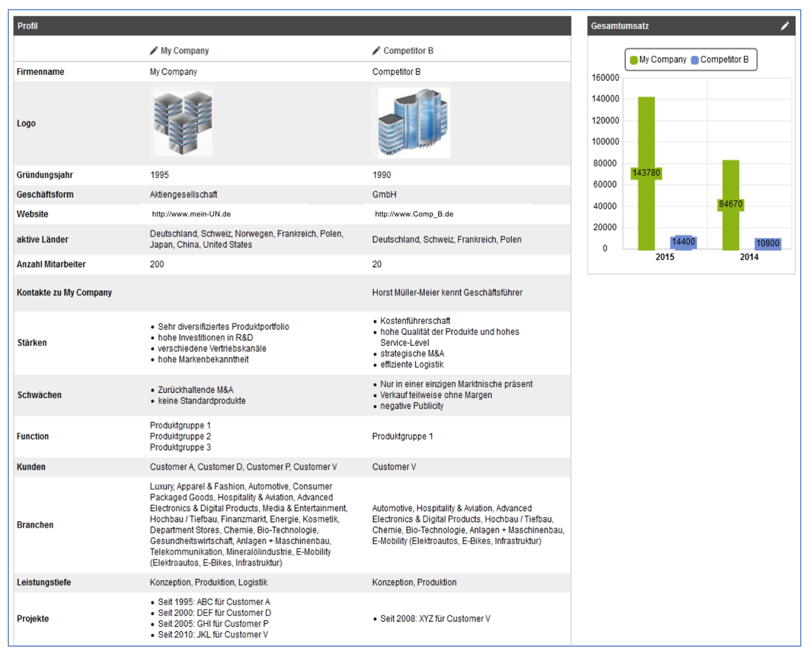Click hohe Markenbekanntheit bullet
The height and width of the screenshot is (656, 812).
click(203, 360)
